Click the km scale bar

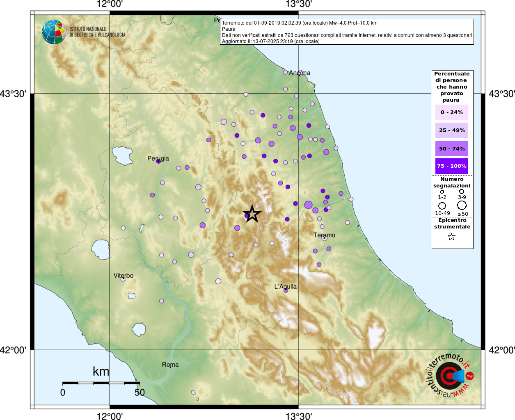tap(101, 383)
